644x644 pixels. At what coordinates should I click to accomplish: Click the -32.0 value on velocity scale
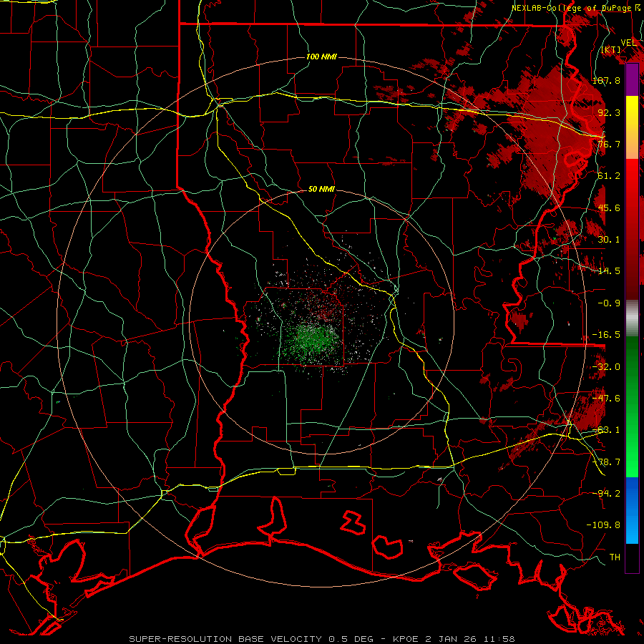607,367
